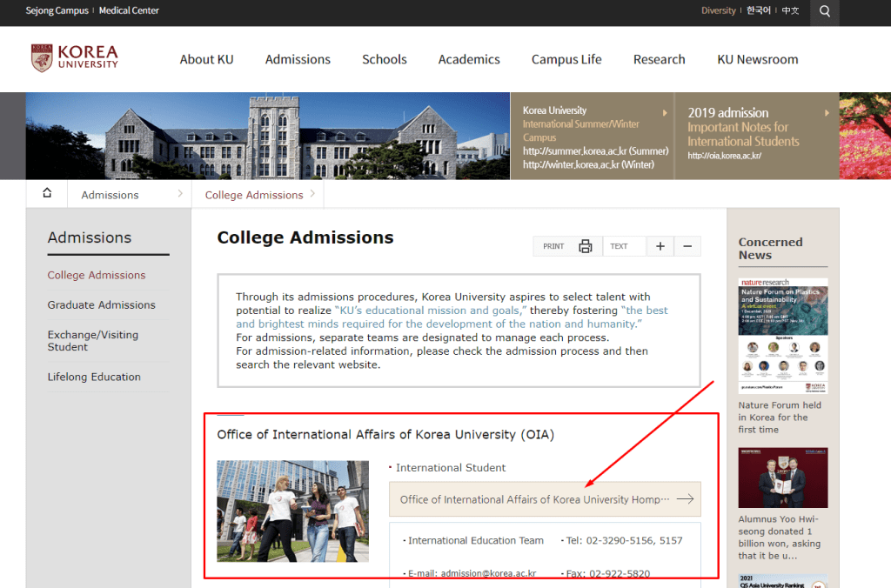The image size is (891, 588).
Task: Open the KU Newsroom menu
Action: (758, 59)
